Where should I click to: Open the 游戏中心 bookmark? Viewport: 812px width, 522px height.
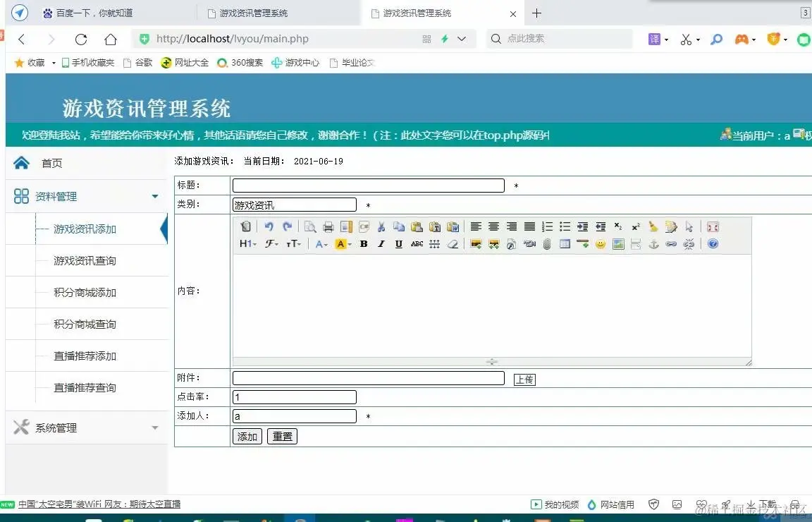[x=295, y=63]
